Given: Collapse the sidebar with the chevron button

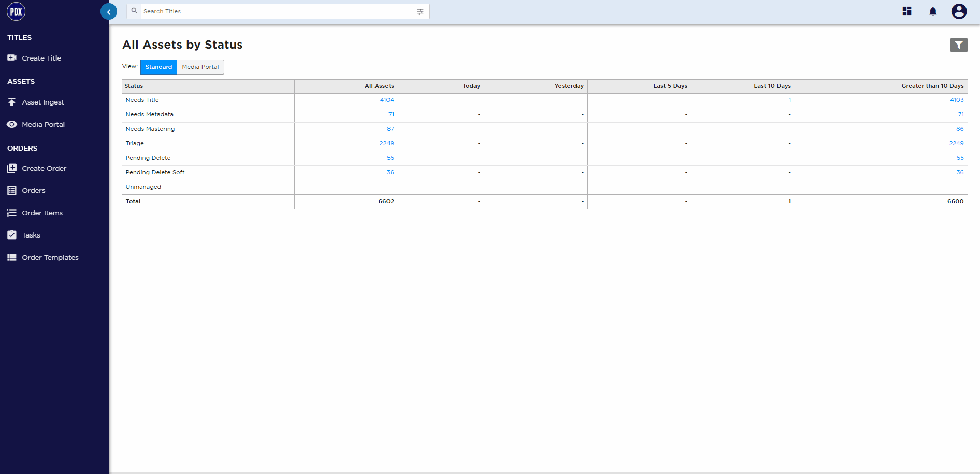Looking at the screenshot, I should pos(109,11).
